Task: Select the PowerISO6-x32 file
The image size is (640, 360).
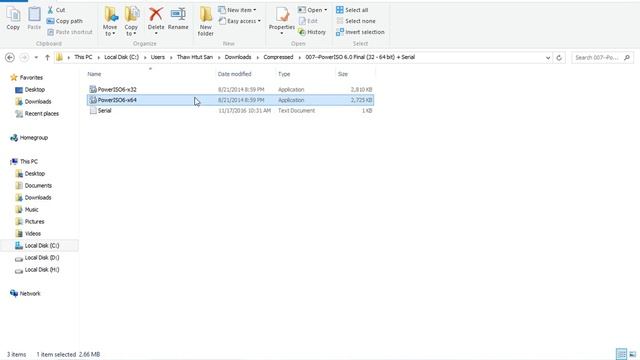Action: pos(231,89)
